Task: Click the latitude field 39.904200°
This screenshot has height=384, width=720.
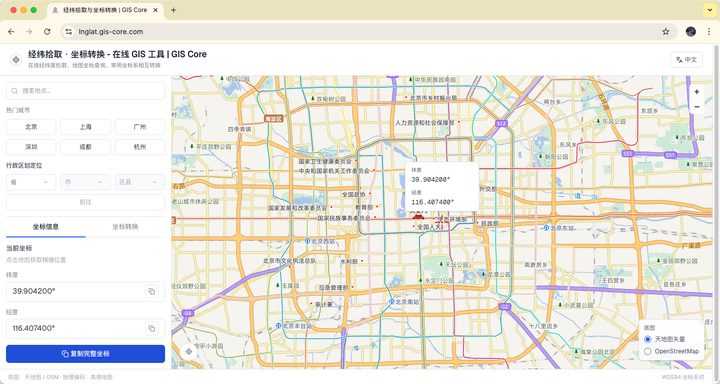Action: point(85,291)
